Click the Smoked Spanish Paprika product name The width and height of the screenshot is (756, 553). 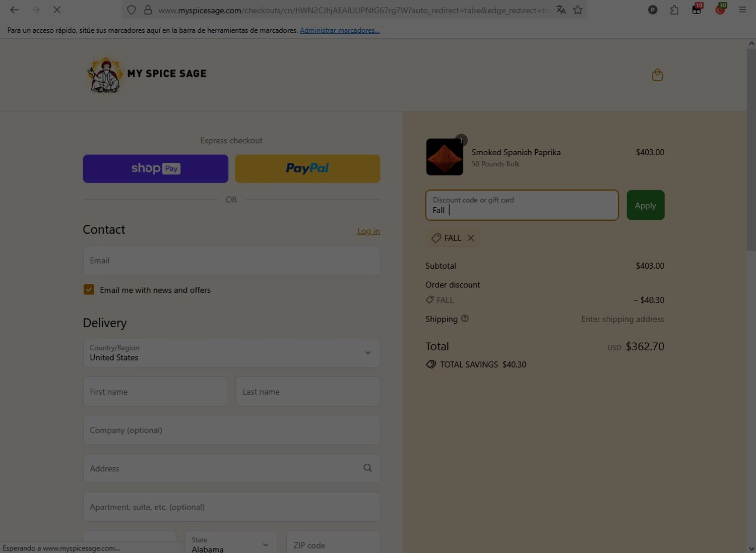[516, 152]
